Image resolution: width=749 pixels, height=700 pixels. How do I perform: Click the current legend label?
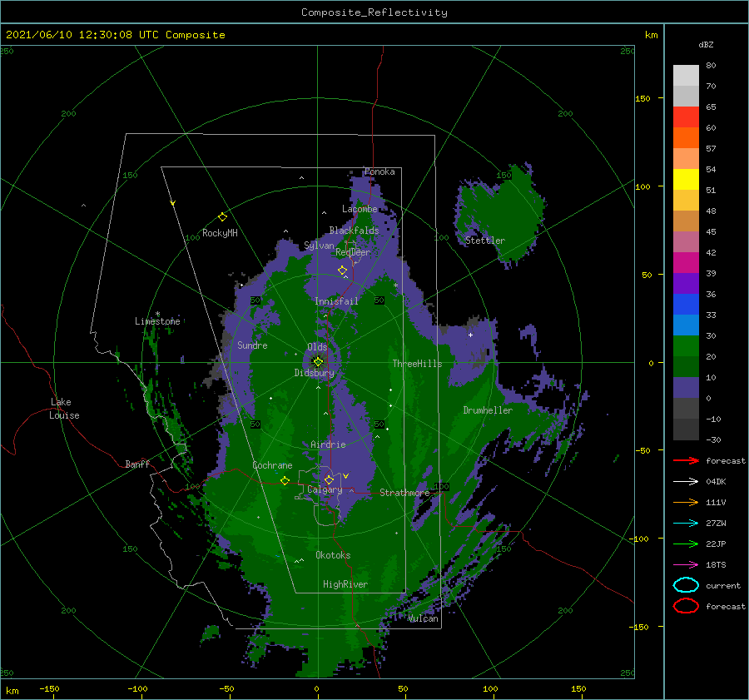click(x=723, y=585)
